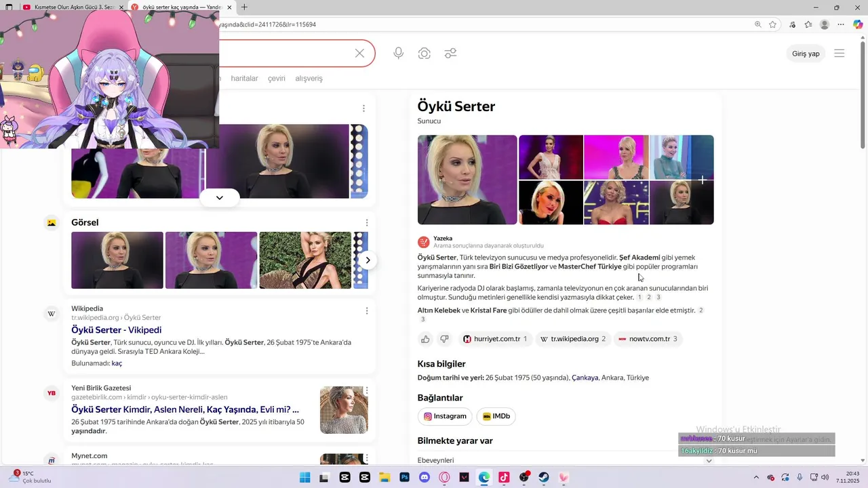Open options for top video result
Viewport: 868px width, 488px height.
coord(363,108)
